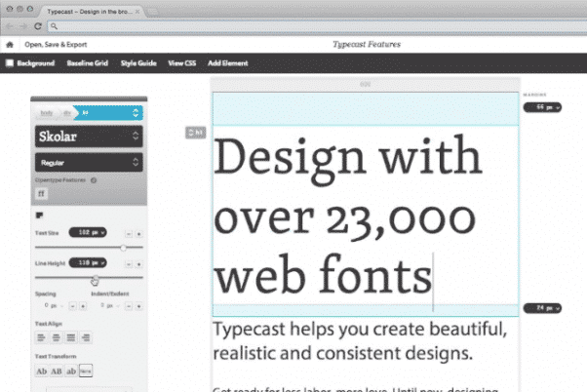Toggle the Background checkbox in the toolbar
This screenshot has height=392, width=587.
coord(10,63)
